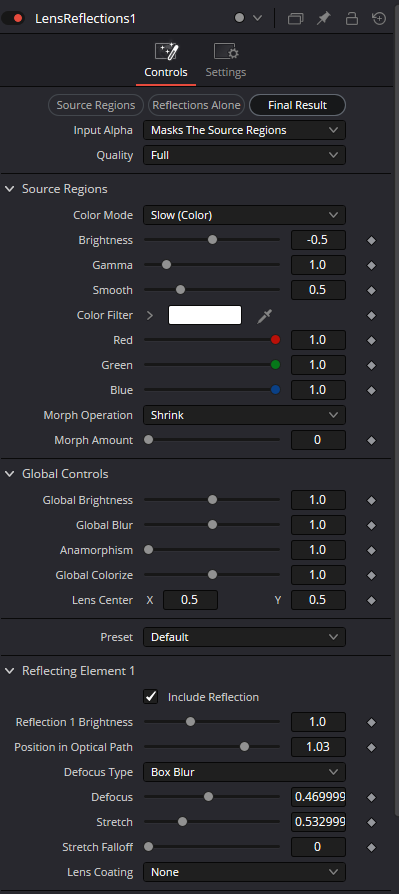The image size is (399, 894).
Task: Add keyframe for Morph Amount
Action: pyautogui.click(x=372, y=441)
